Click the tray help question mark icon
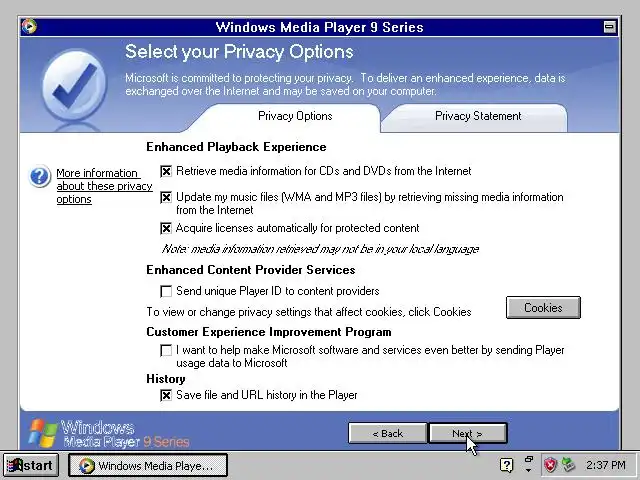Screen dimensions: 640x480 [x=507, y=465]
